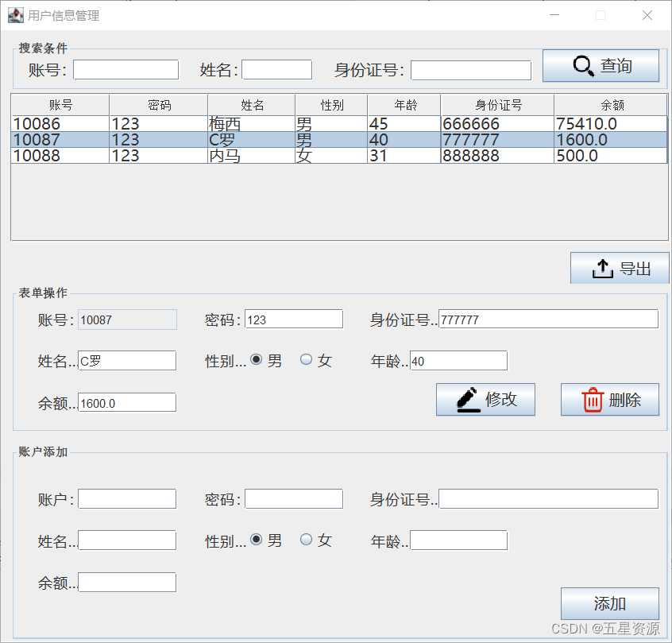Select 男 radio button in 账户添加 section

tap(256, 540)
